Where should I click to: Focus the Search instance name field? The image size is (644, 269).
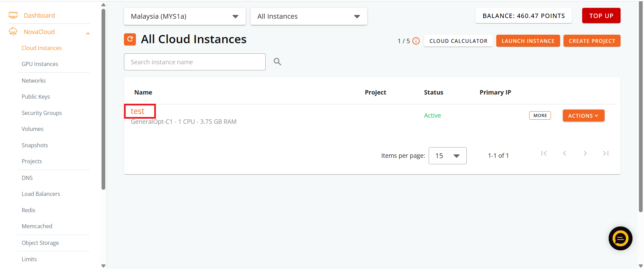click(x=195, y=62)
